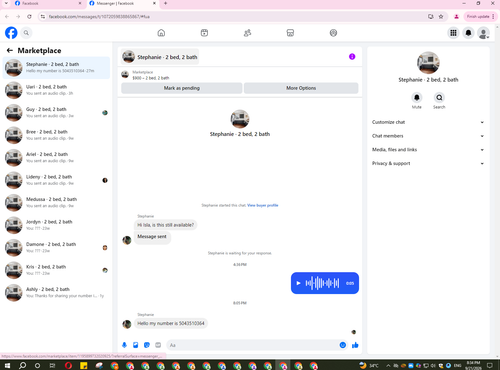Open the Menu grid icon
The height and width of the screenshot is (370, 500).
pos(453,33)
